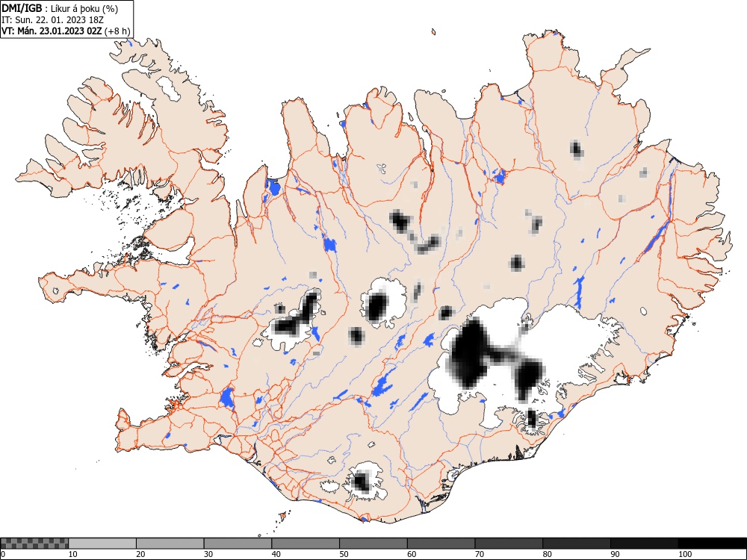Pick the 20–30% gray legend swatch

pos(170,544)
